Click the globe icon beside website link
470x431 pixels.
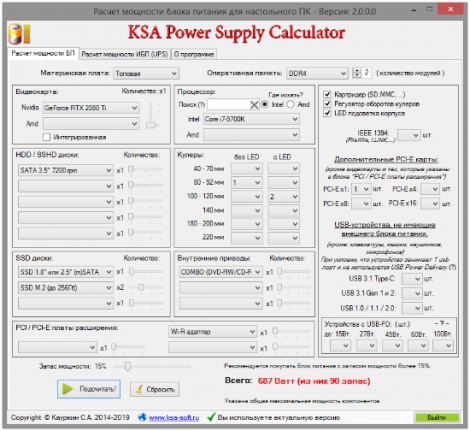click(142, 417)
